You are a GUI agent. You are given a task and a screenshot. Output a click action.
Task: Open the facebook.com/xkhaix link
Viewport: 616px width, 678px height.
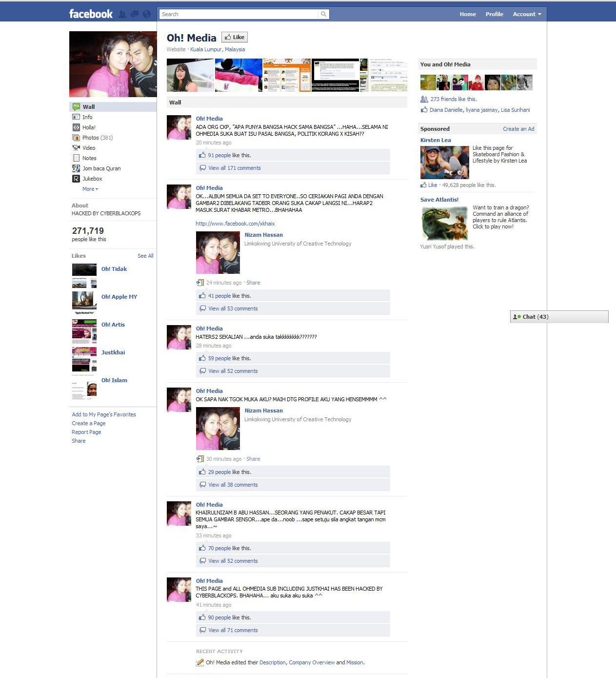235,224
